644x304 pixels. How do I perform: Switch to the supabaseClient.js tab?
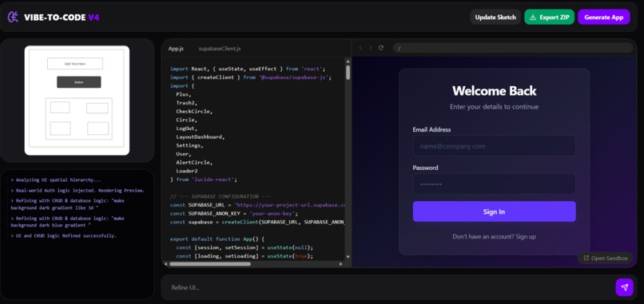point(220,49)
